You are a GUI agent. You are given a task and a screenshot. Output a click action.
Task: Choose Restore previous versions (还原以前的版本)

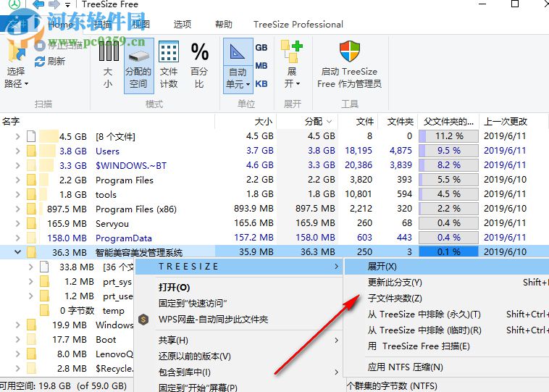click(x=195, y=356)
